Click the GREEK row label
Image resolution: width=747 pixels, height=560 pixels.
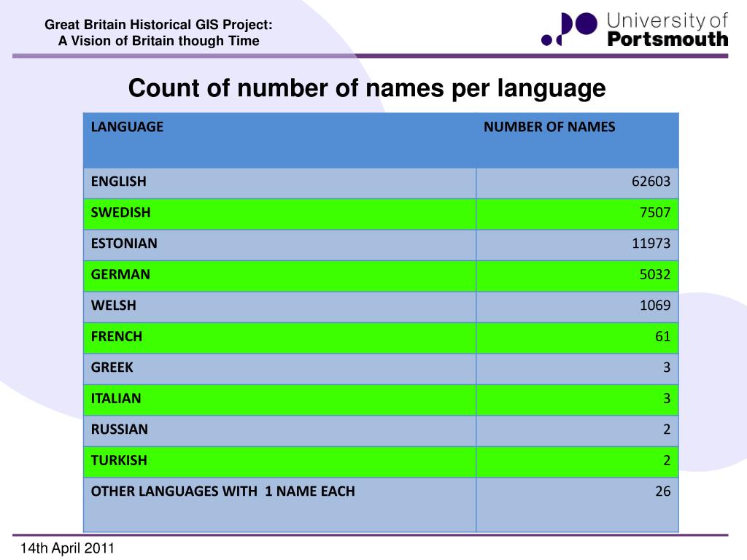coord(112,367)
